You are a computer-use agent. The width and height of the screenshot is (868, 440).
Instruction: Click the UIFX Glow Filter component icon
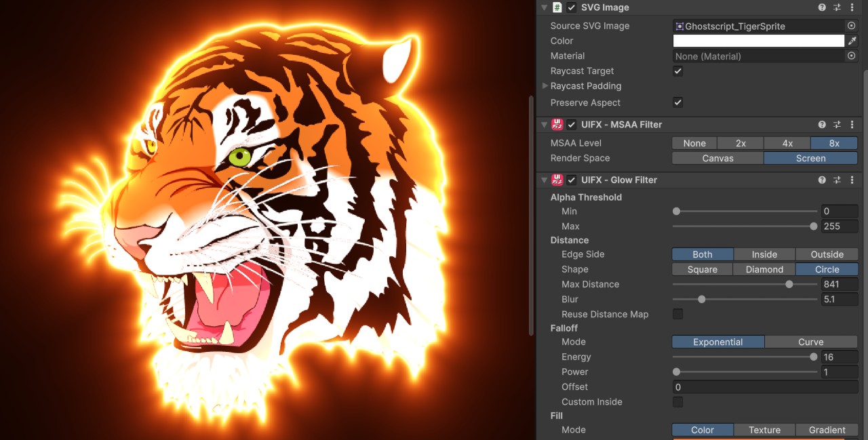pyautogui.click(x=557, y=180)
